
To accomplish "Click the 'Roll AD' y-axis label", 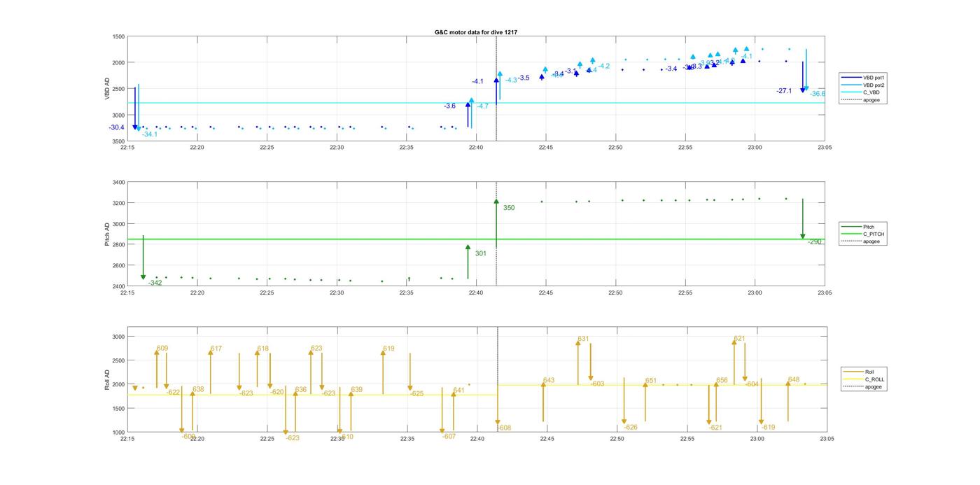I will point(108,379).
